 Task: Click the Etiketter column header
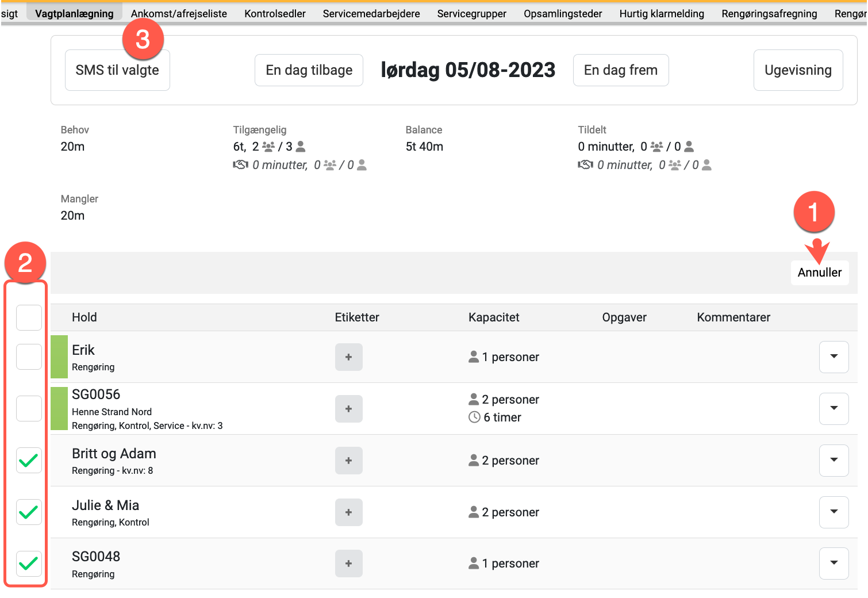coord(357,317)
